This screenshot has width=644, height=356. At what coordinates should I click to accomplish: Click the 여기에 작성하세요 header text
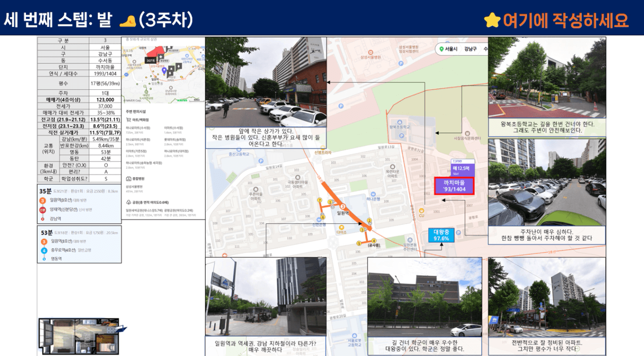[565, 20]
